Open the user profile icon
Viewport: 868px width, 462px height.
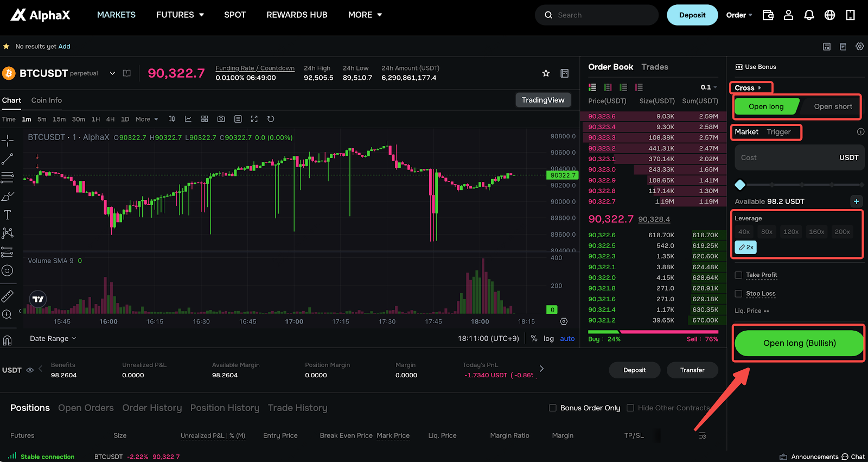tap(788, 15)
